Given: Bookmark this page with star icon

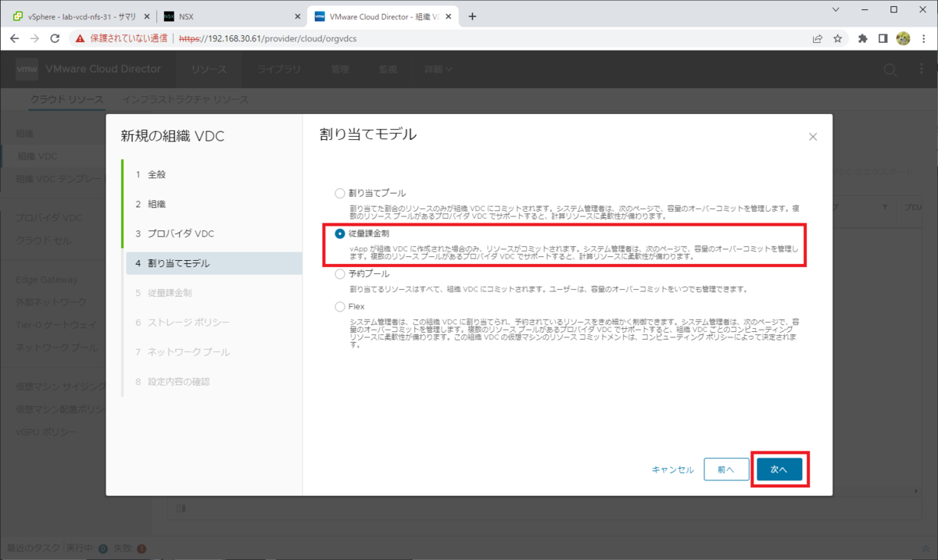Looking at the screenshot, I should (x=838, y=38).
